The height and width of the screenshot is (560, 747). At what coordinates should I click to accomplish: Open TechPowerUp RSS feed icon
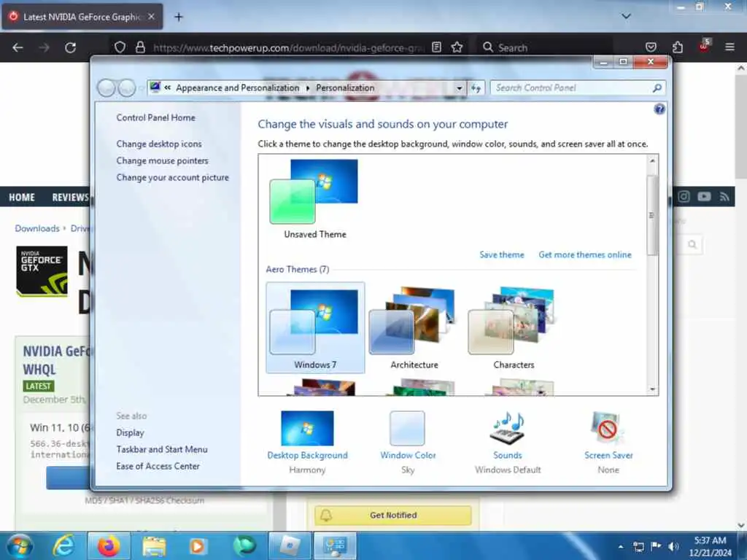724,197
